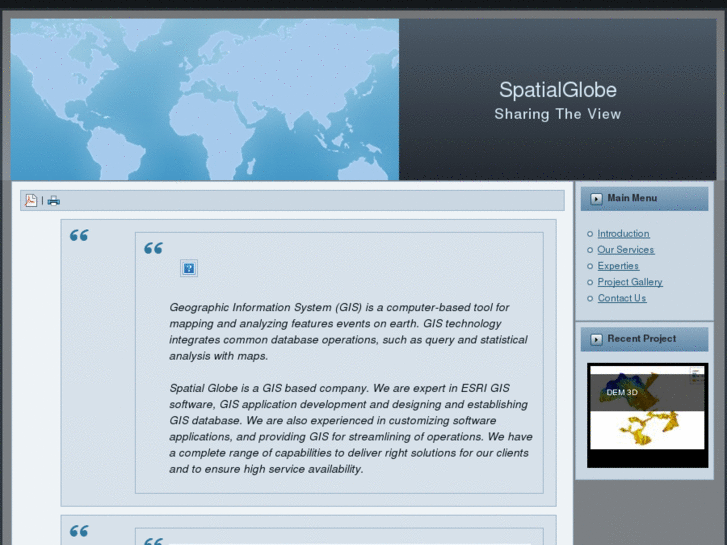Click the world map banner image
The image size is (727, 545).
pyautogui.click(x=204, y=99)
